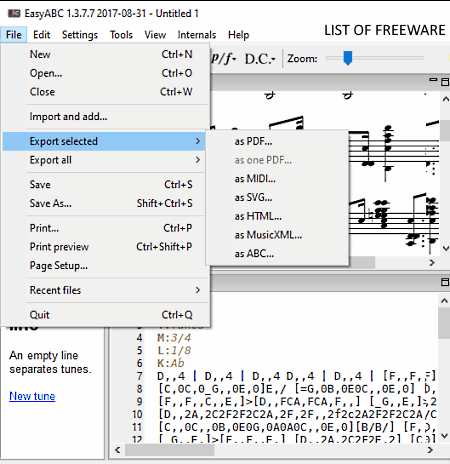
Task: Expand the Export selected submenu
Action: (106, 141)
